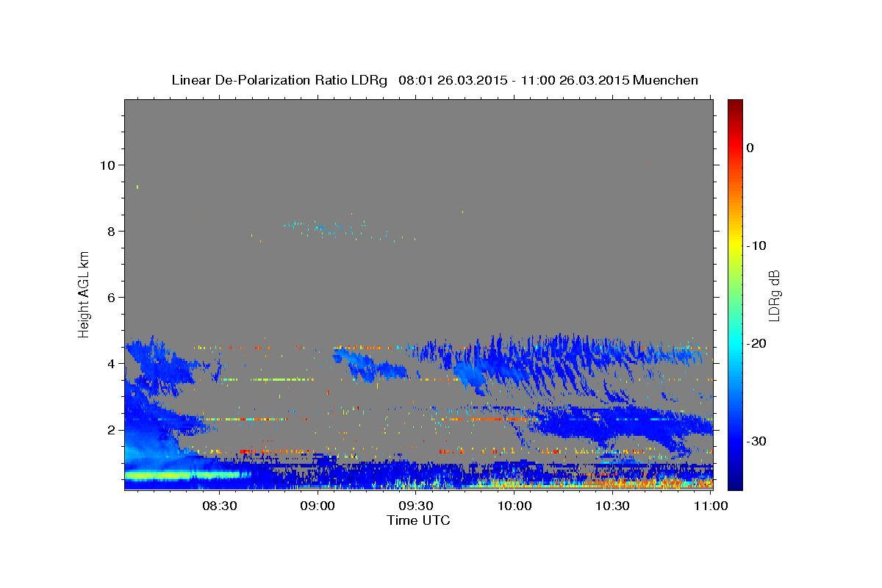Image resolution: width=882 pixels, height=588 pixels.
Task: Select the "Height AGL km" axis label
Action: point(84,295)
